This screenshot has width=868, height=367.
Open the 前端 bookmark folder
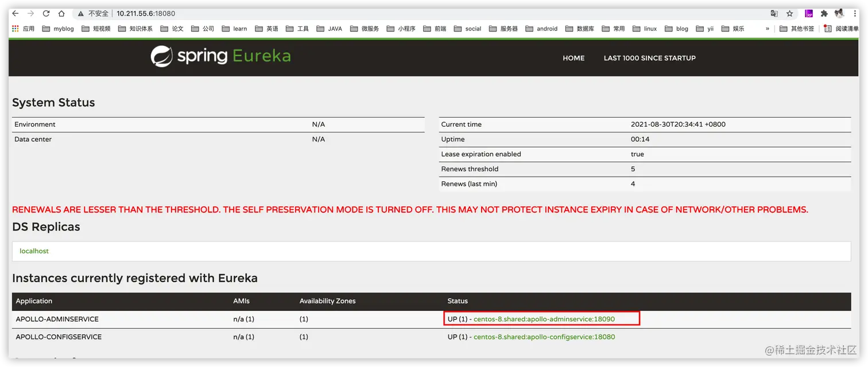pos(435,29)
